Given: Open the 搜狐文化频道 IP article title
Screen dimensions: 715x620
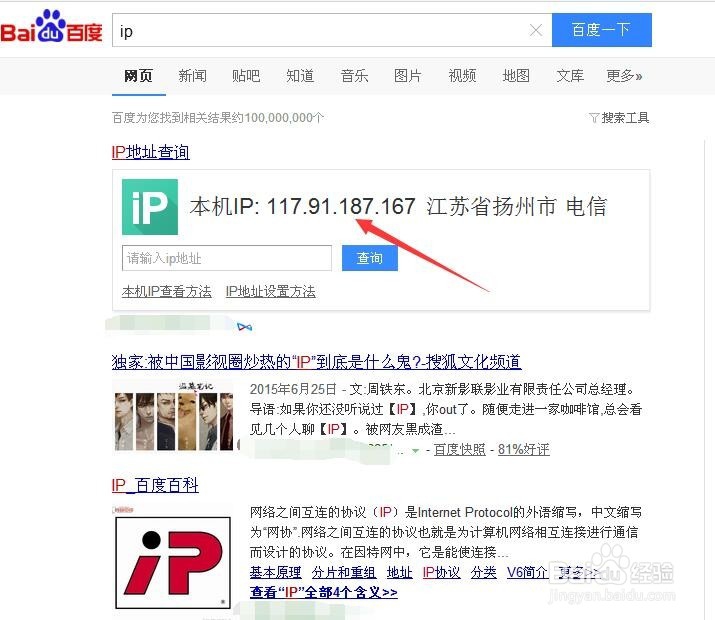Looking at the screenshot, I should (x=316, y=362).
